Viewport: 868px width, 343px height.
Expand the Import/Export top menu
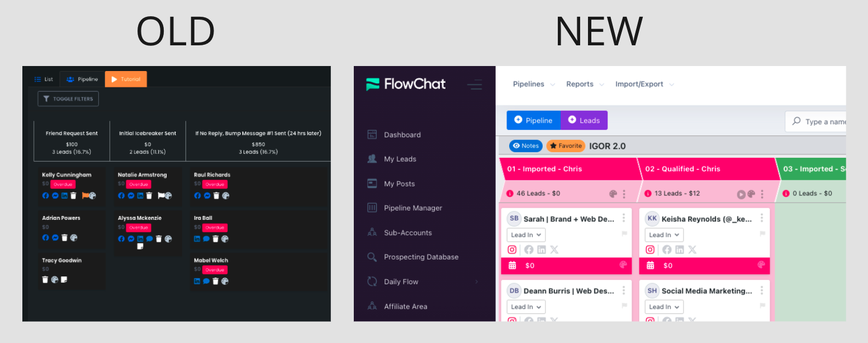644,84
